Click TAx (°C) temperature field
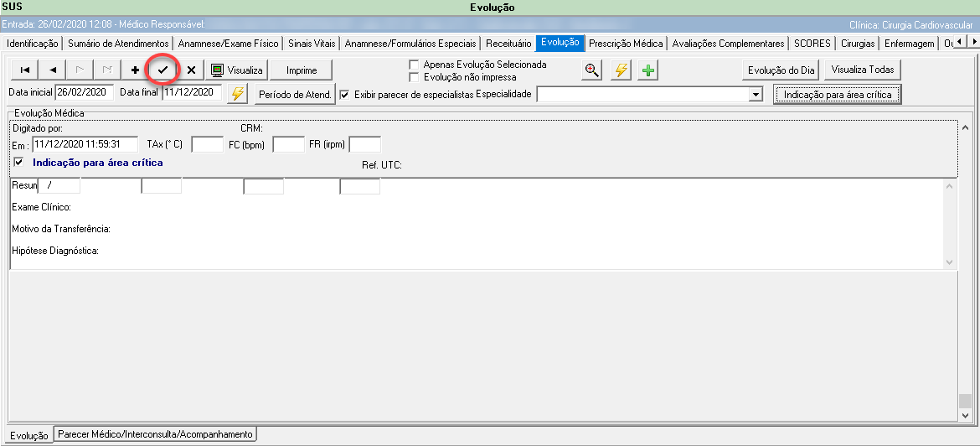The width and height of the screenshot is (980, 446). point(208,144)
